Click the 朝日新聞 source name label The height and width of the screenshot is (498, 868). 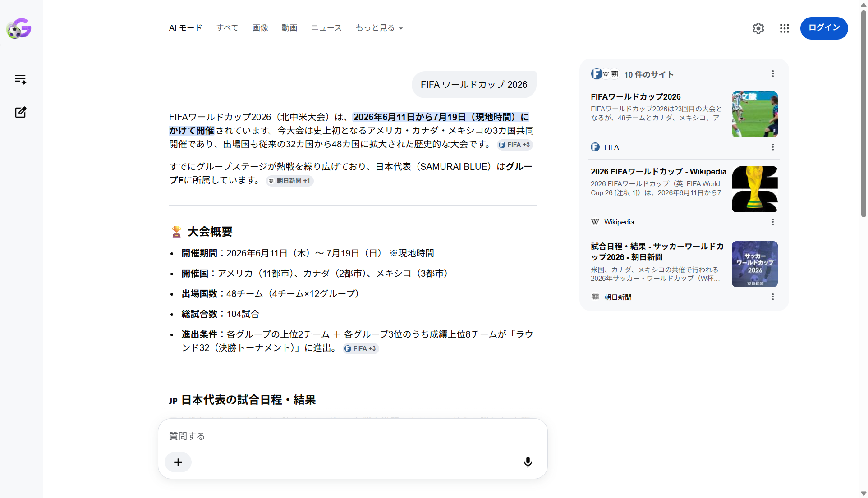tap(618, 297)
